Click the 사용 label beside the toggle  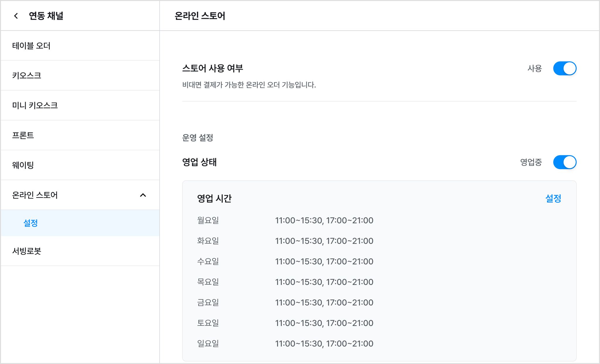[x=535, y=68]
